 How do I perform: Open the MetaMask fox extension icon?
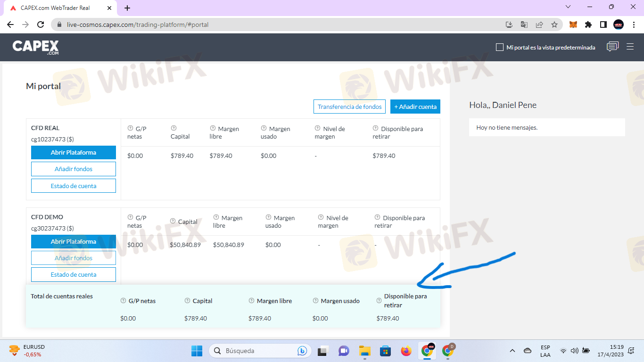[573, 25]
